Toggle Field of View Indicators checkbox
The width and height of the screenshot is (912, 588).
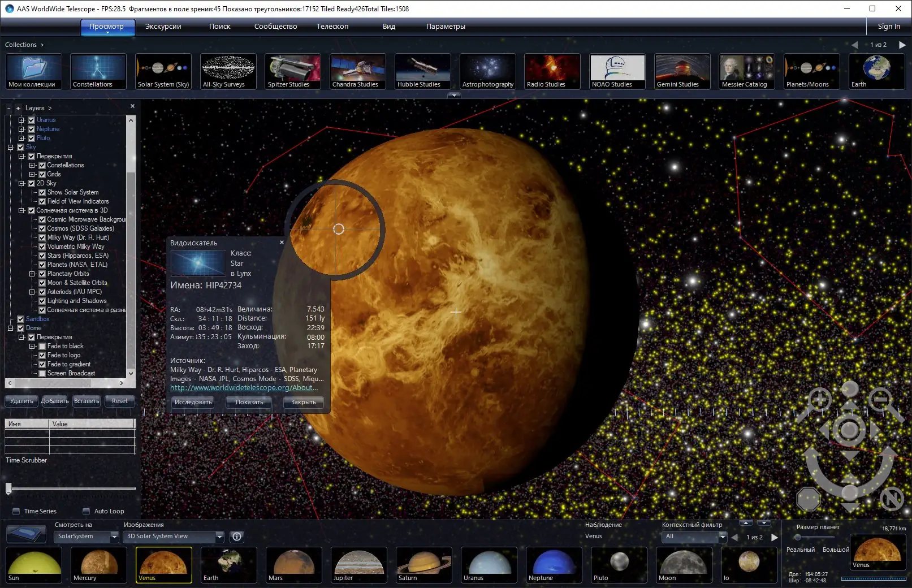[42, 201]
